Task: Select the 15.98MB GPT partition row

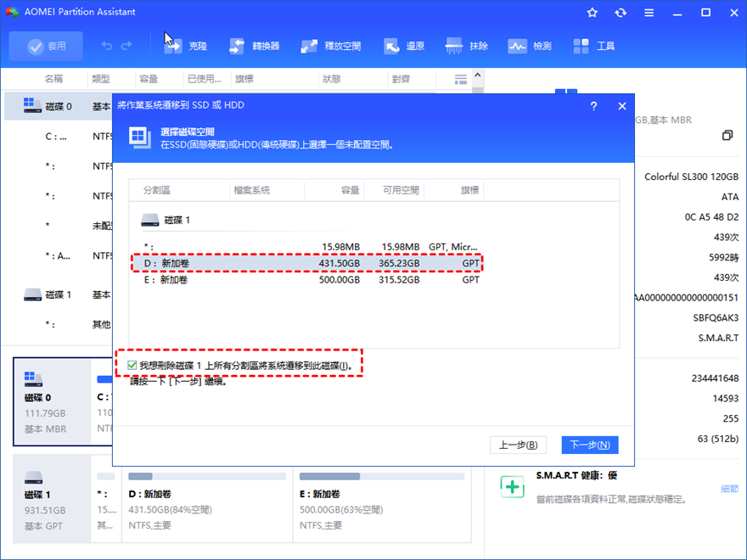Action: pyautogui.click(x=307, y=247)
